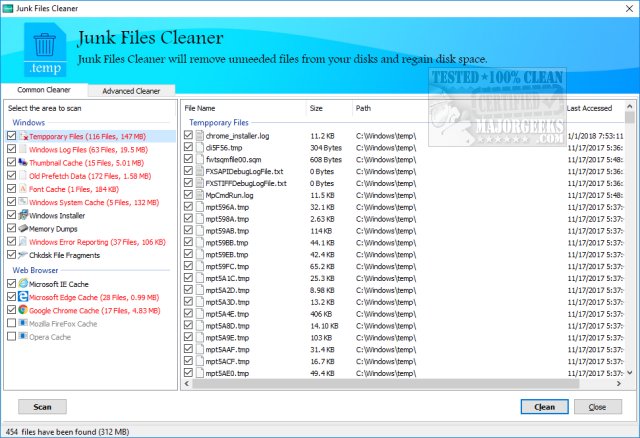The image size is (640, 438).
Task: Select the mpt5ACF.tmp file name
Action: [x=227, y=361]
